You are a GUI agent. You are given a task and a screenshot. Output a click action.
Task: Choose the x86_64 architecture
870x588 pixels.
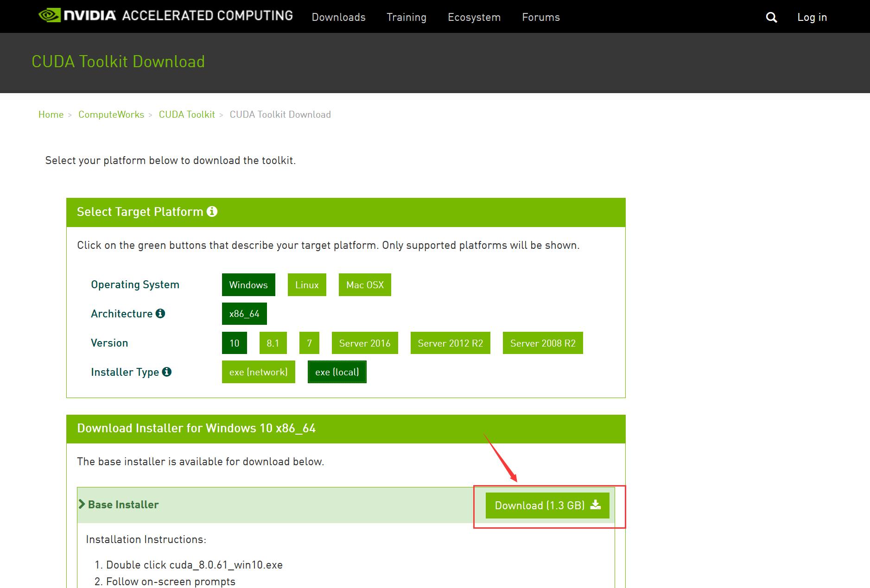244,314
